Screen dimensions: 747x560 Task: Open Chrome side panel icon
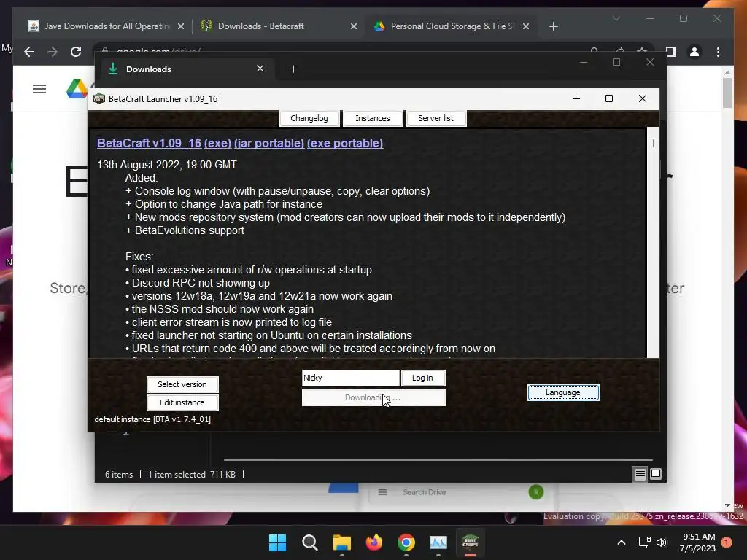(x=671, y=52)
